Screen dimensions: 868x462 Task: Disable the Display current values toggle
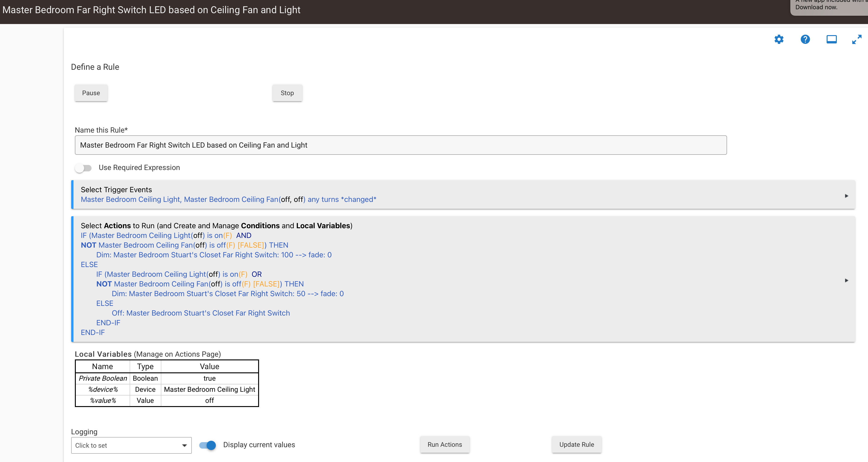coord(207,445)
